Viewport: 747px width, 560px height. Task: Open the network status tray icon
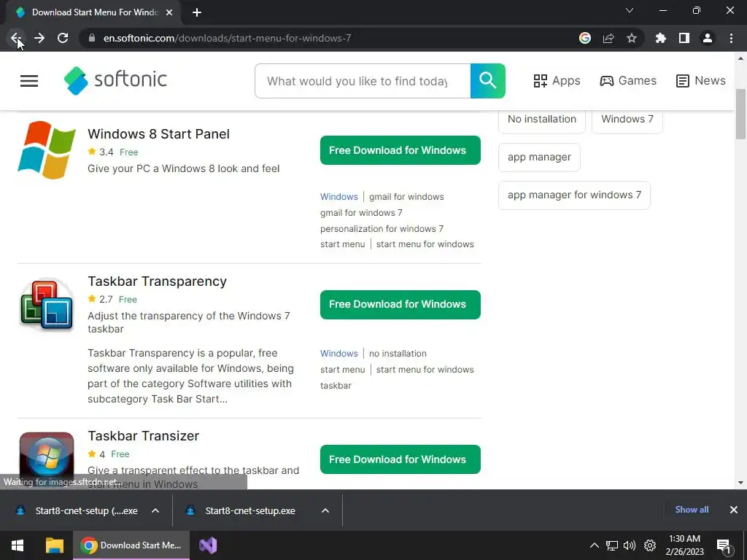612,545
